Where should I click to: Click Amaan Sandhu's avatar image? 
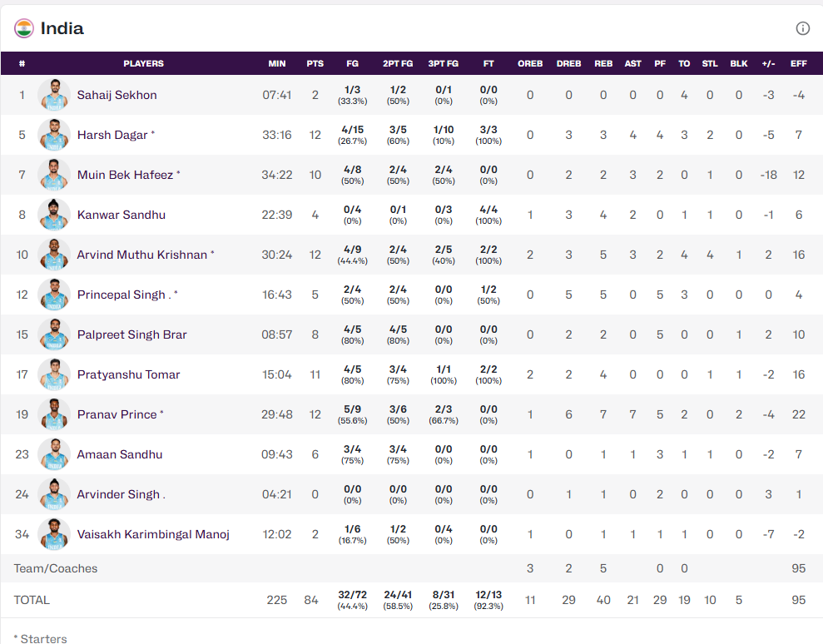pyautogui.click(x=54, y=454)
